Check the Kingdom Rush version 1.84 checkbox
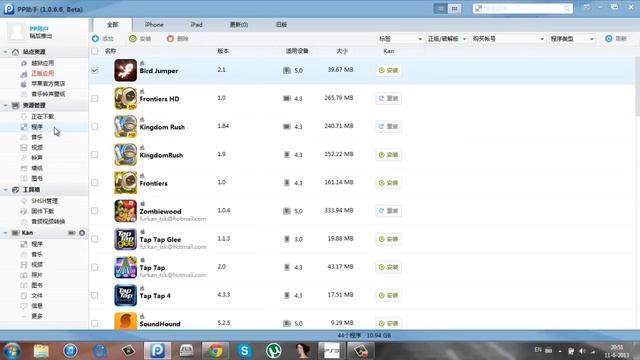640x360 pixels. click(95, 127)
